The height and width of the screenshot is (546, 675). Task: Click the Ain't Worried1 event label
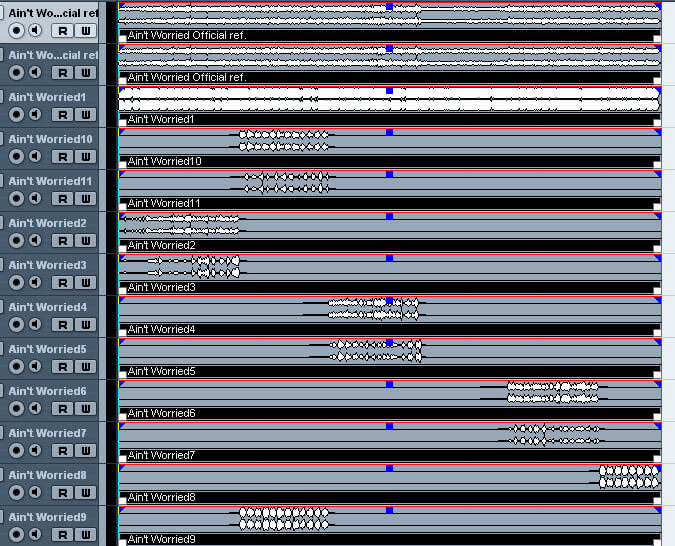161,119
